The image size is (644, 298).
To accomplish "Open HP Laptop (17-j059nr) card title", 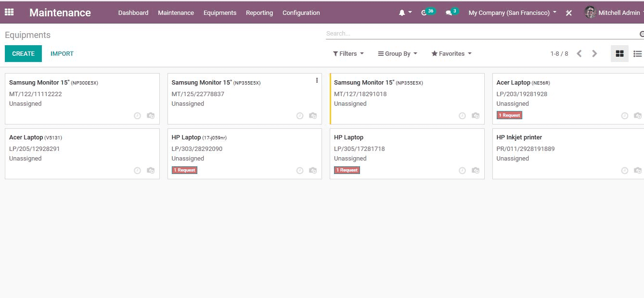I will tap(199, 137).
